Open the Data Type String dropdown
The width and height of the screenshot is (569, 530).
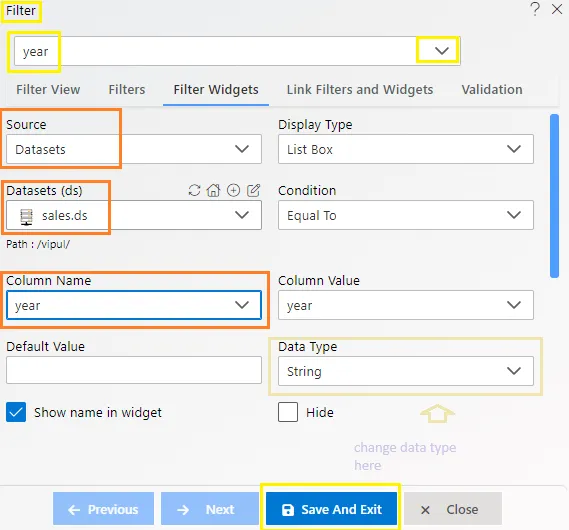[x=406, y=371]
